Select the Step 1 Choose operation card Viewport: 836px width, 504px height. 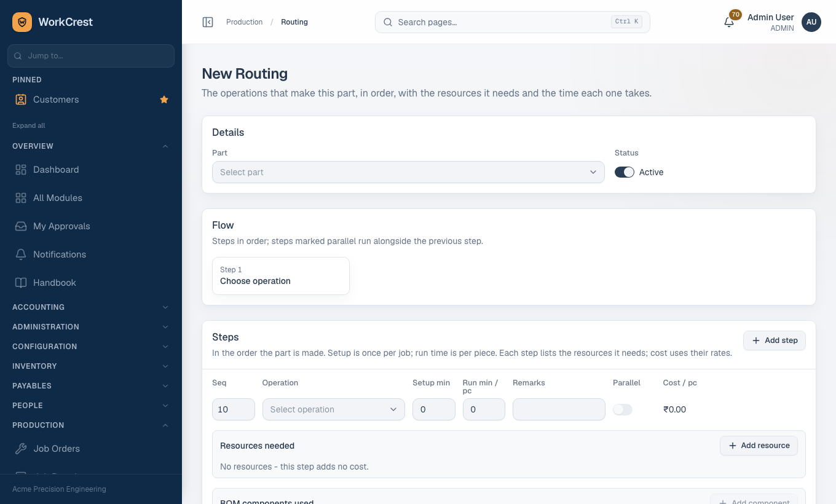point(281,276)
